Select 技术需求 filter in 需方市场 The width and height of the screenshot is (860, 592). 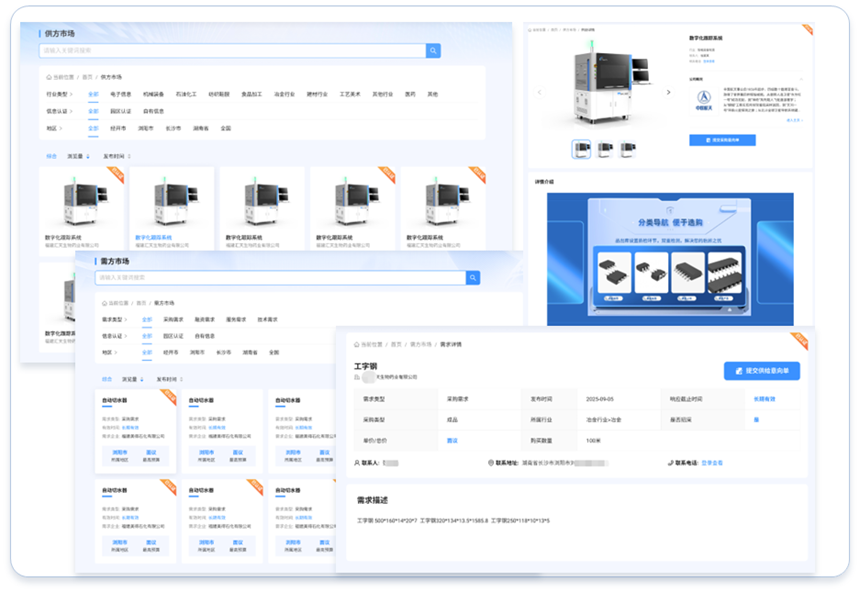[x=268, y=319]
